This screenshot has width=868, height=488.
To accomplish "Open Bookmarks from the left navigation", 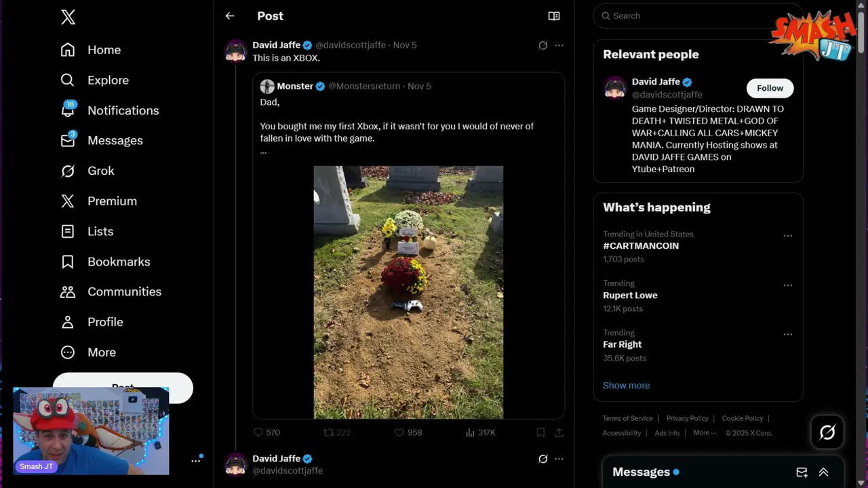I will click(119, 262).
